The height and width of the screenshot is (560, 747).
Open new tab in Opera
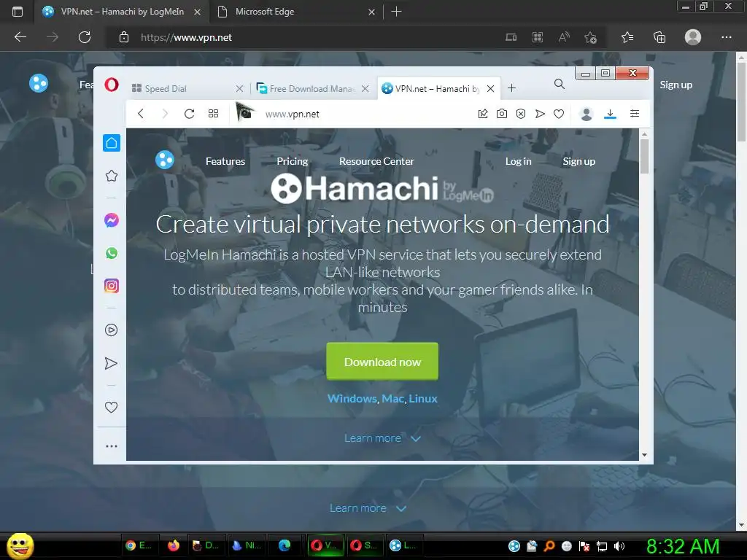[x=511, y=88]
